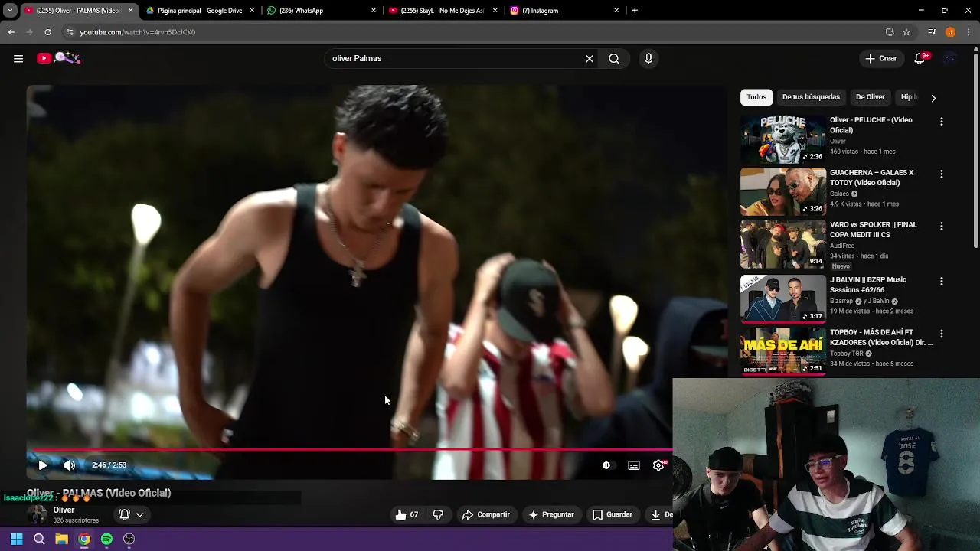Click the download arrow button
980x551 pixels.
pyautogui.click(x=658, y=514)
